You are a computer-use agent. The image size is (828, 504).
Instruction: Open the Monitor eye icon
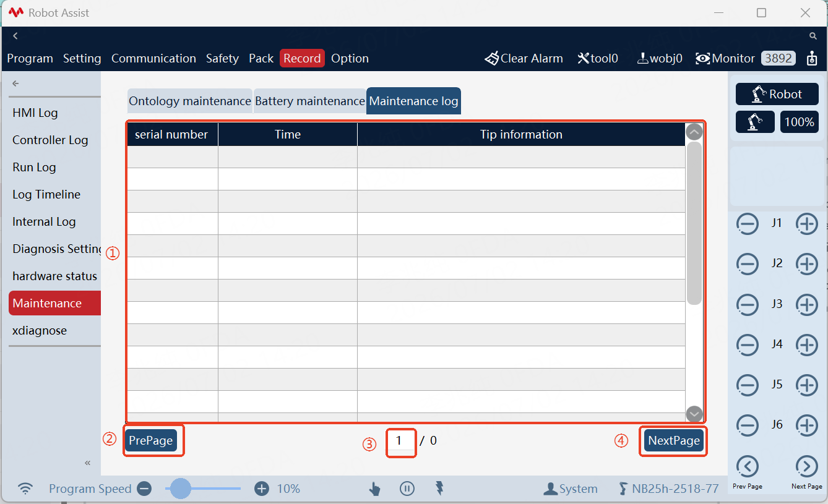coord(702,59)
